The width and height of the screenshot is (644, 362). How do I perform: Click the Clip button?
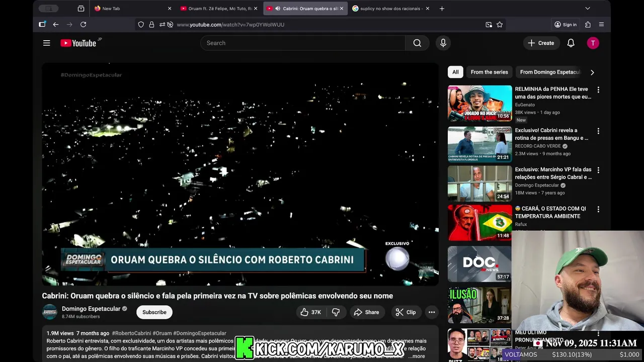click(406, 312)
